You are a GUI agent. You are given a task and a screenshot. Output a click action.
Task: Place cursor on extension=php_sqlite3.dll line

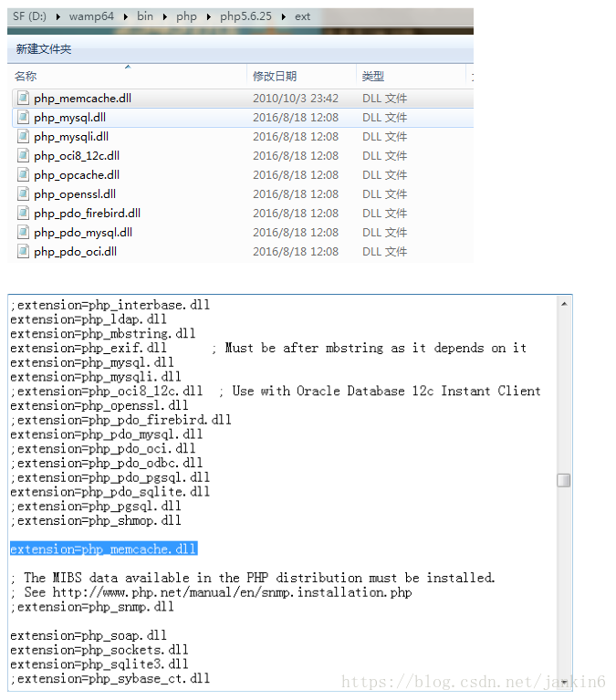pyautogui.click(x=99, y=664)
